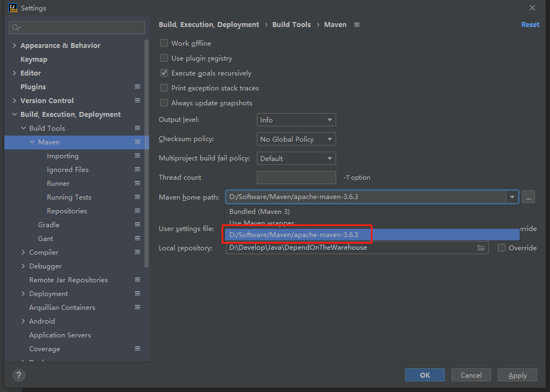Enable Always update snapshots checkbox
Image resolution: width=550 pixels, height=392 pixels.
(x=164, y=103)
